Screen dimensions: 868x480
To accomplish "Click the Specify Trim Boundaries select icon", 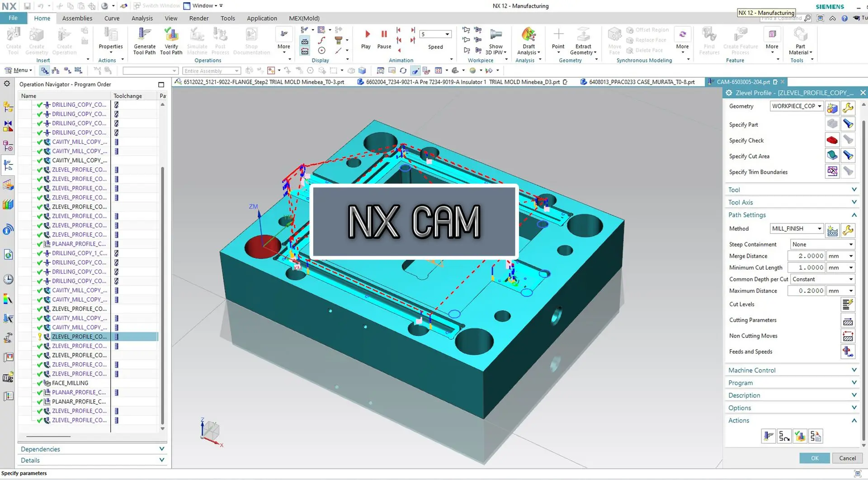I will (832, 171).
